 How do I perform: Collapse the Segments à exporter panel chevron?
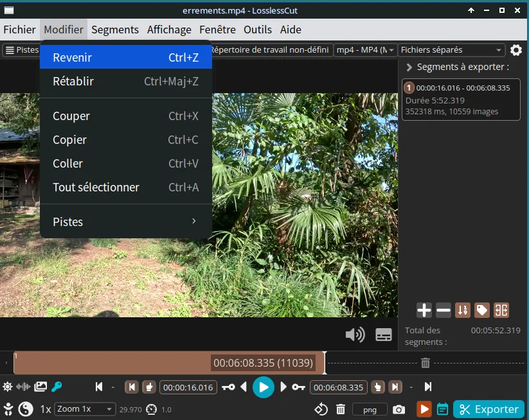[408, 67]
